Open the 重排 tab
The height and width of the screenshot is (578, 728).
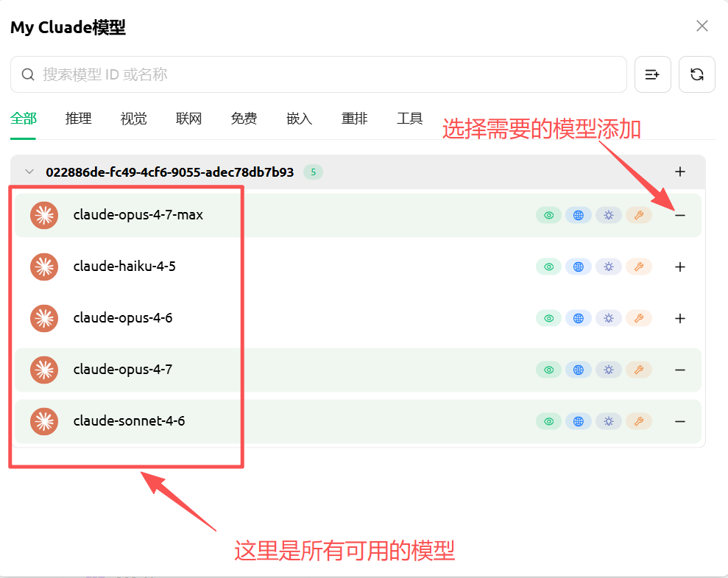click(354, 119)
